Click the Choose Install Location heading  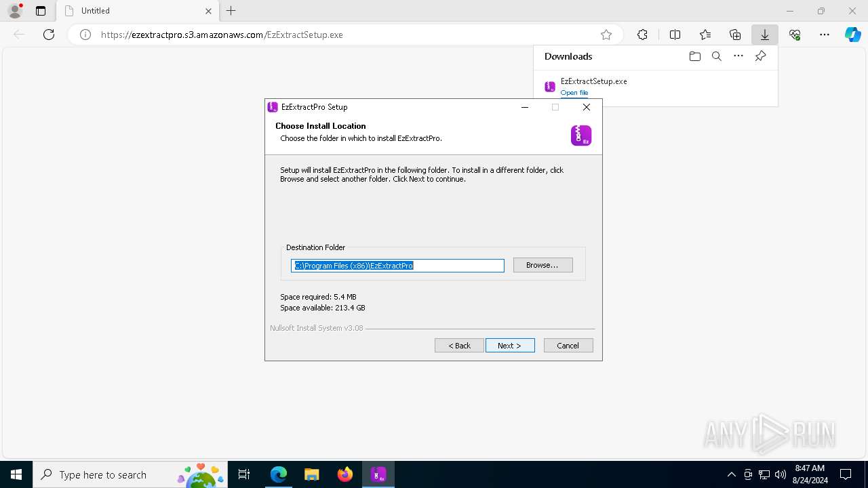tap(321, 126)
